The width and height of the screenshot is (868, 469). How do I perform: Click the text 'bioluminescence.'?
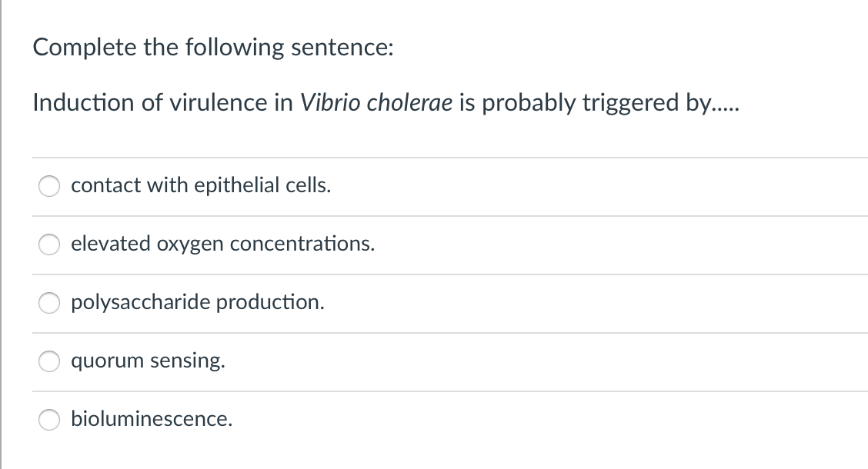[152, 419]
